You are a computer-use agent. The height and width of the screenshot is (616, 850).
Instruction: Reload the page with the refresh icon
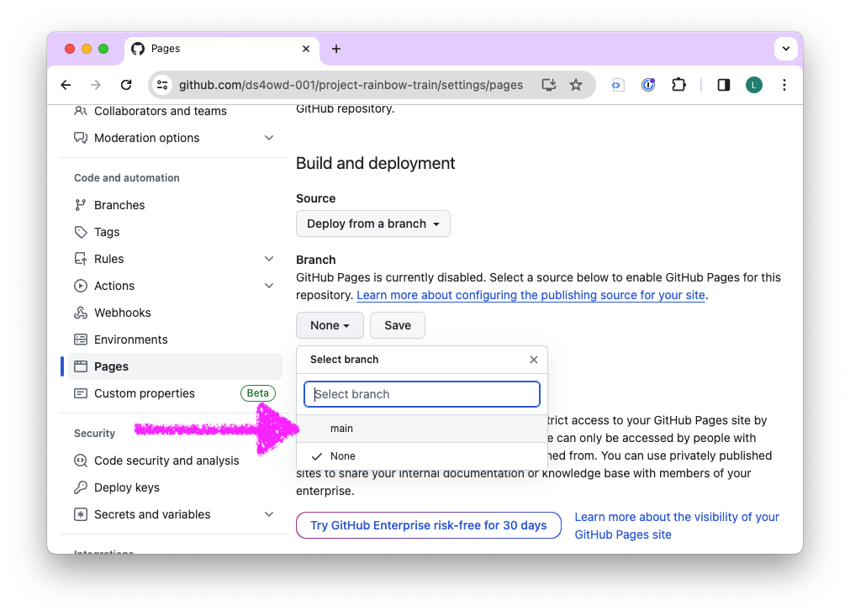point(126,85)
